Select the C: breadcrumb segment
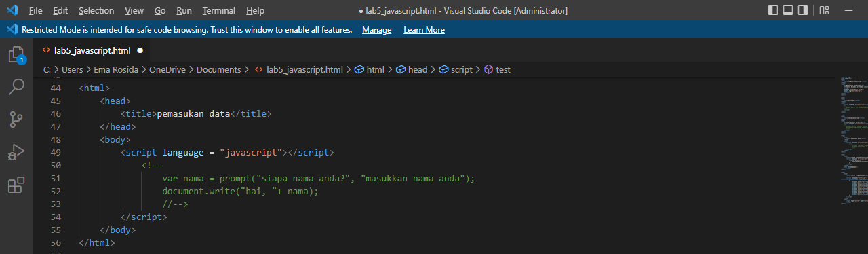 [47, 69]
